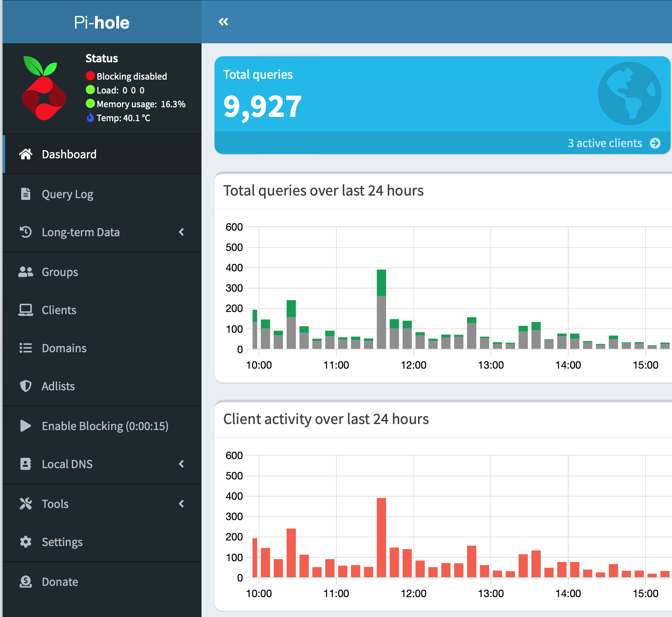Expand the Tools submenu
672x617 pixels.
[181, 504]
